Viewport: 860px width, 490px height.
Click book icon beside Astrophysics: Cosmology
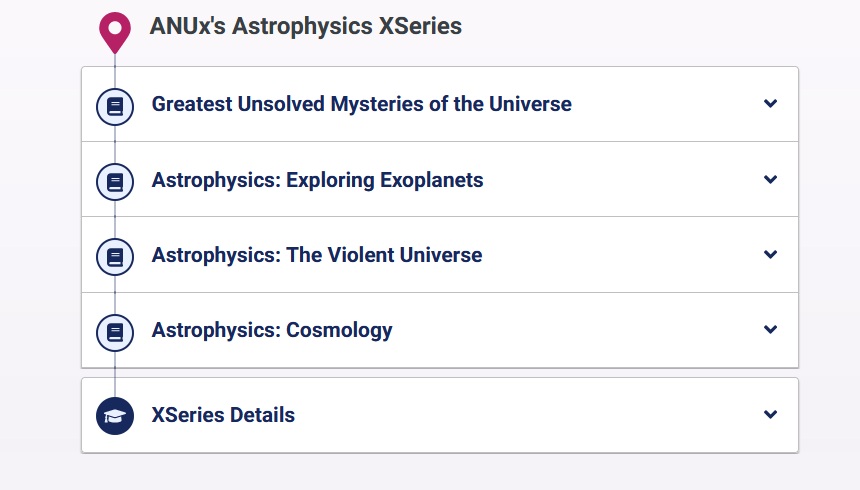coord(115,331)
